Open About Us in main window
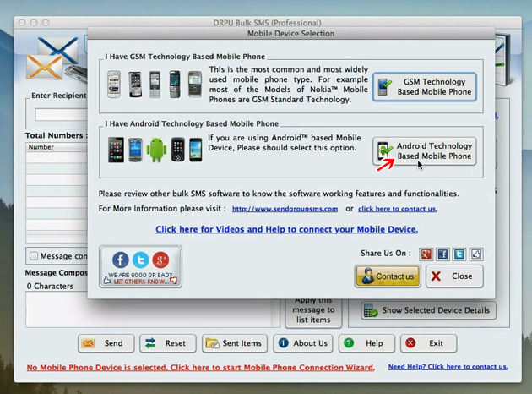The width and height of the screenshot is (532, 394). pos(303,343)
